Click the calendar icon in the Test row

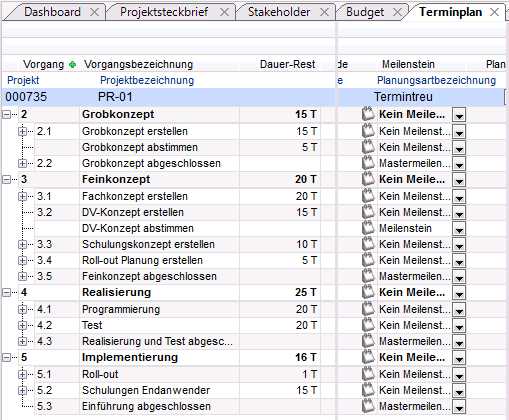pyautogui.click(x=368, y=325)
